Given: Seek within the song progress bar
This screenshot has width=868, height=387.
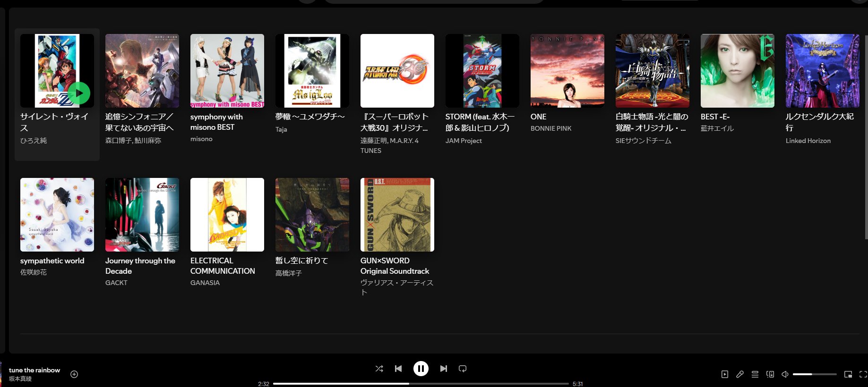Looking at the screenshot, I should coord(421,384).
